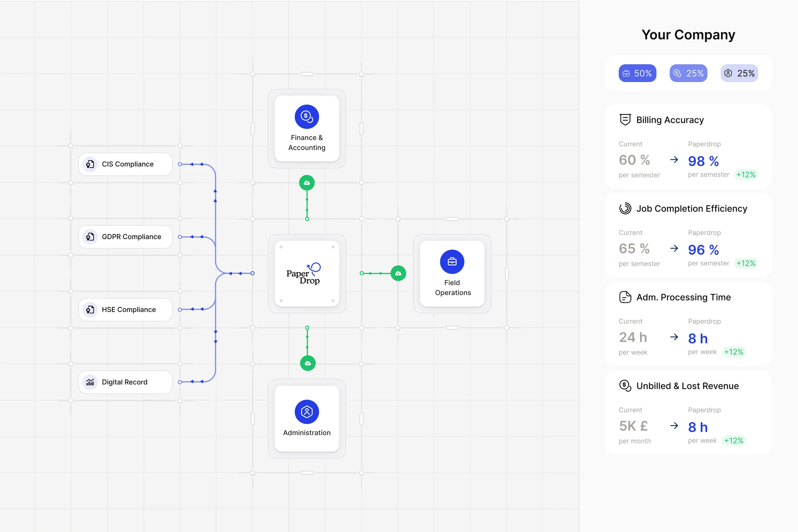Open the Field Operations card
The height and width of the screenshot is (532, 798).
[x=452, y=273]
